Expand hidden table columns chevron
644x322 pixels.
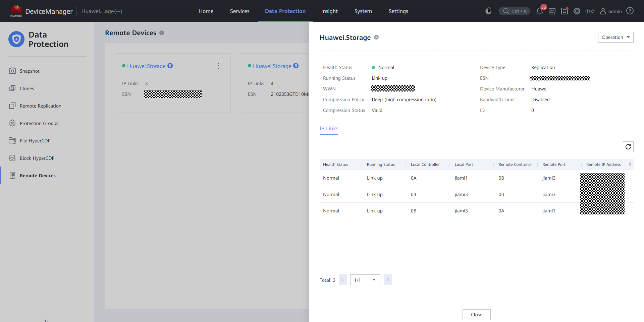pyautogui.click(x=630, y=164)
